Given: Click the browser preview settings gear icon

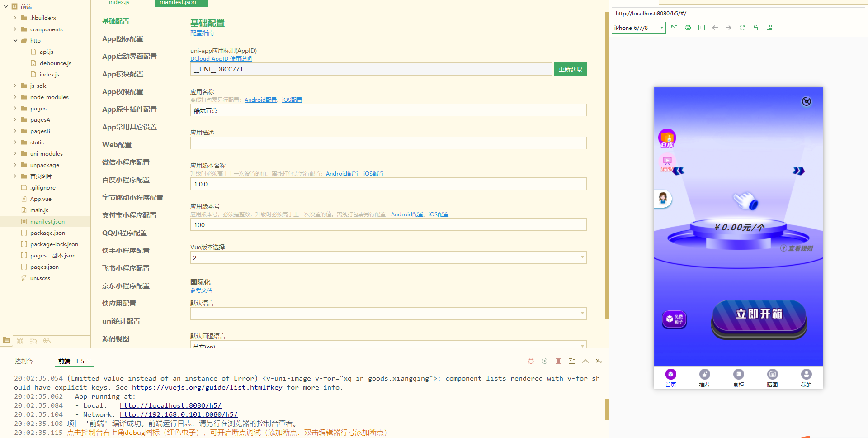Looking at the screenshot, I should tap(688, 28).
